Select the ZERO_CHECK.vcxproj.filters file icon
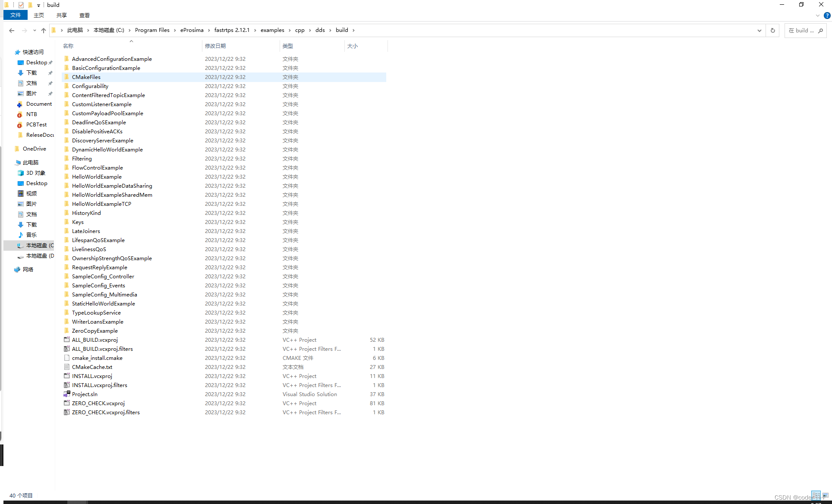 pos(67,412)
